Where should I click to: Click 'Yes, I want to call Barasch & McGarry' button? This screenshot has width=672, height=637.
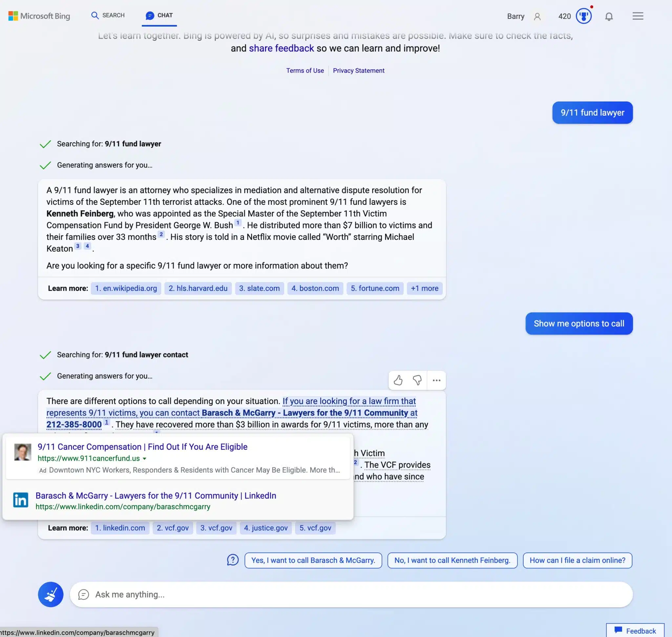click(313, 560)
